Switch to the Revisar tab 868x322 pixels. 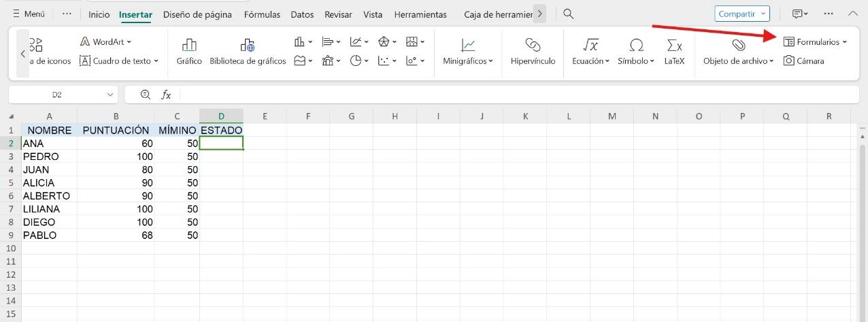click(338, 14)
